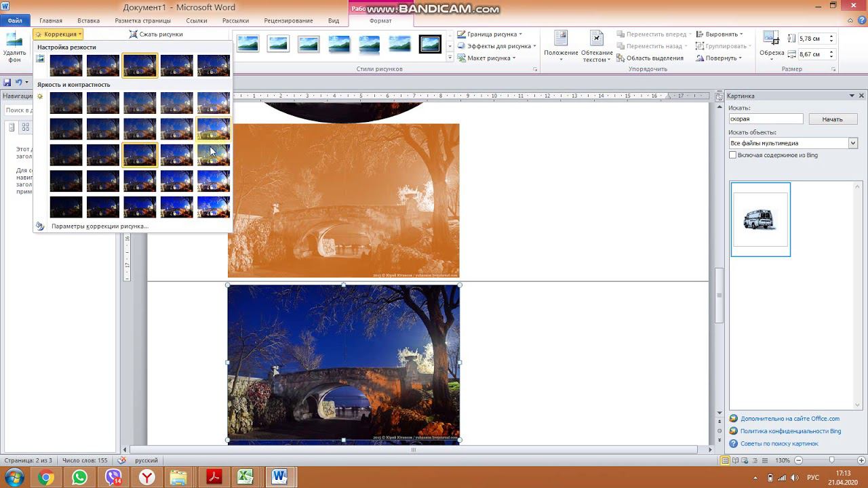Screen dimensions: 868x488
Task: Open the Размер group dialog launcher
Action: [835, 69]
